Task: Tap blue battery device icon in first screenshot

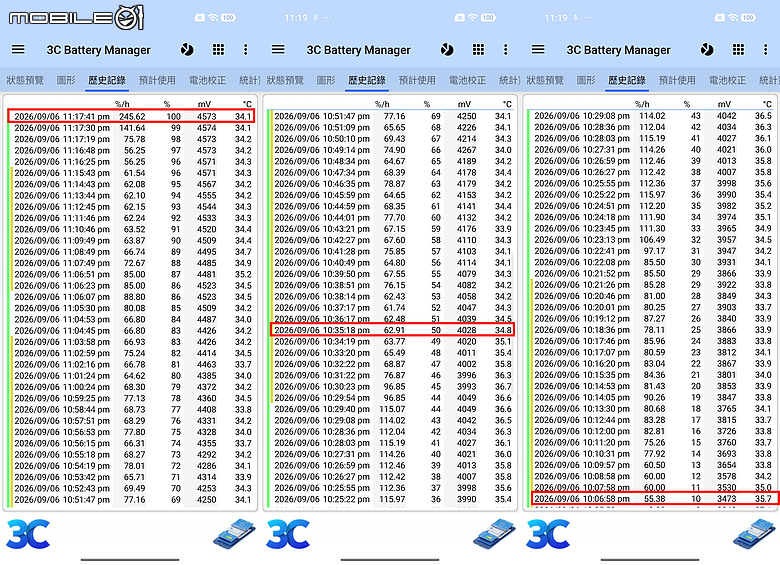Action: [x=234, y=534]
